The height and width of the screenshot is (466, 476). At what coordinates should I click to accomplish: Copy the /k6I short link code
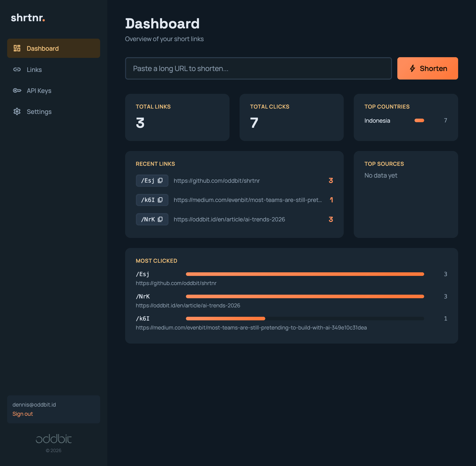tap(160, 200)
